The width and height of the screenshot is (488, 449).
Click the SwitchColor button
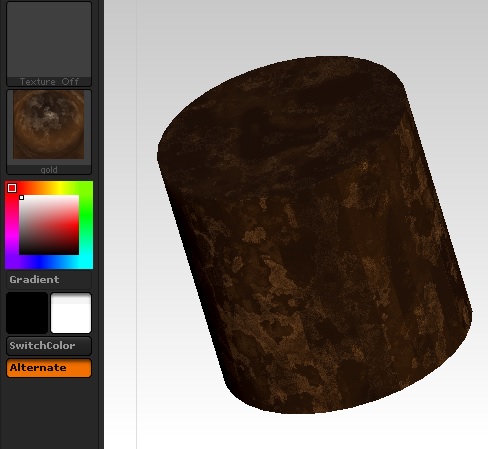[49, 346]
